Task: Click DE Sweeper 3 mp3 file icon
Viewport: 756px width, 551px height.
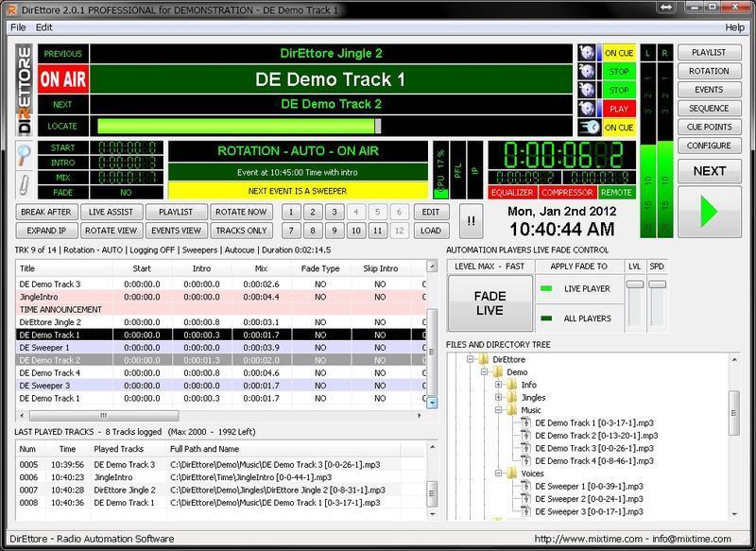Action: pyautogui.click(x=524, y=511)
